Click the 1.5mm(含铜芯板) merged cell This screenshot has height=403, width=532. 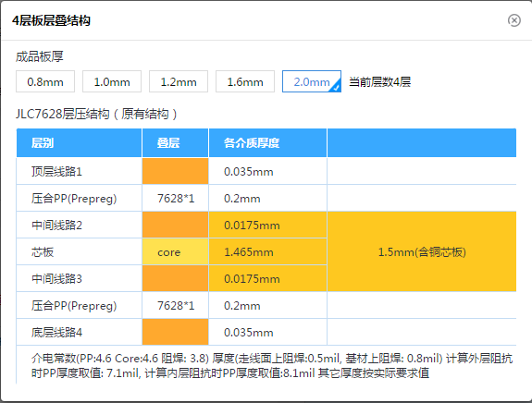click(422, 251)
